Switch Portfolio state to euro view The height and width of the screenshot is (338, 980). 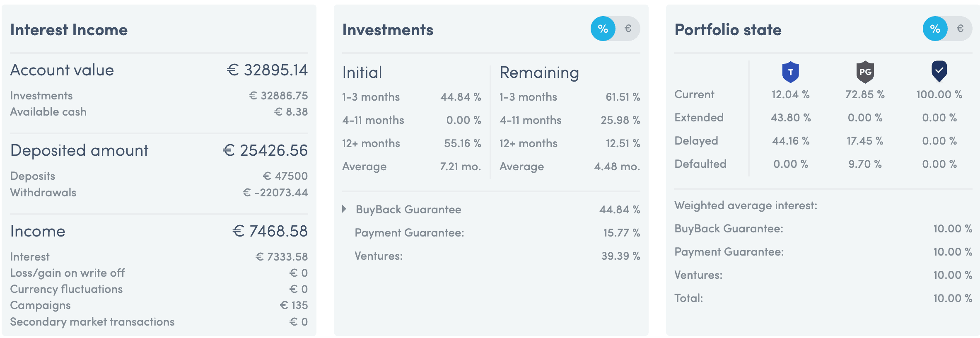pyautogui.click(x=960, y=29)
